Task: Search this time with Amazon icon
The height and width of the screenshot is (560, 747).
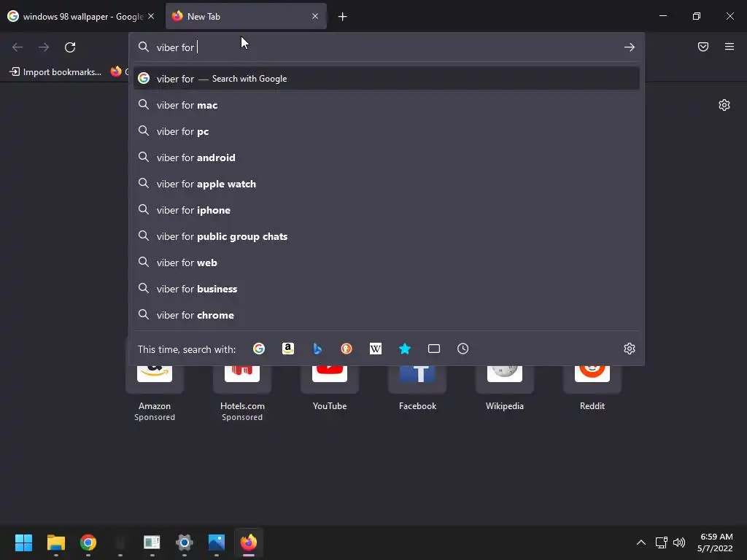Action: [287, 349]
